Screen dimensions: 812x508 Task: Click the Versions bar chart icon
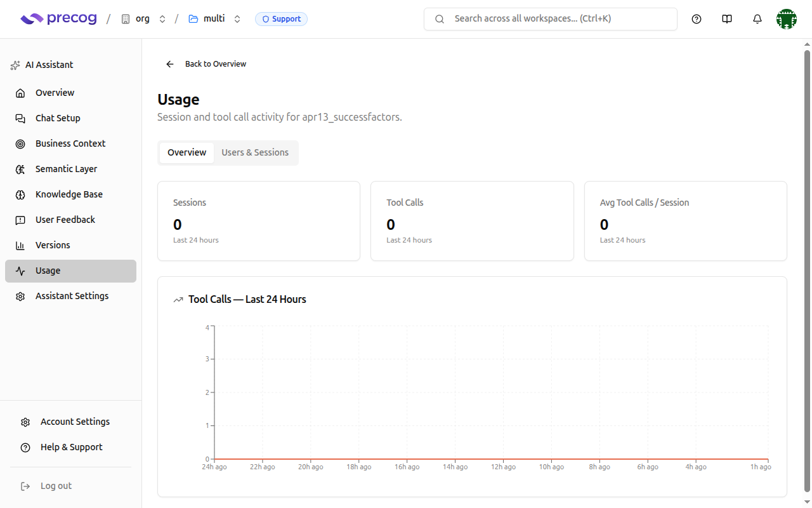pos(20,245)
